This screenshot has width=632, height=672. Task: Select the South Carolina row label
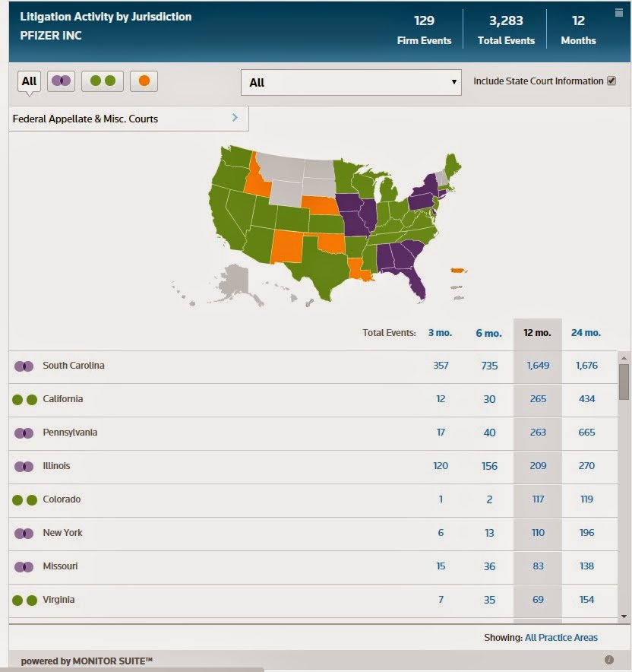click(73, 366)
